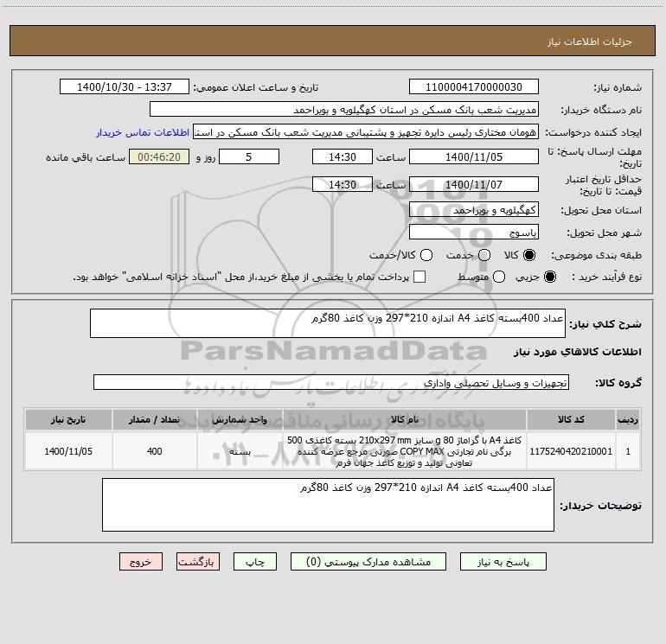Click the نام کالا column header
Image resolution: width=666 pixels, height=644 pixels.
pos(405,419)
